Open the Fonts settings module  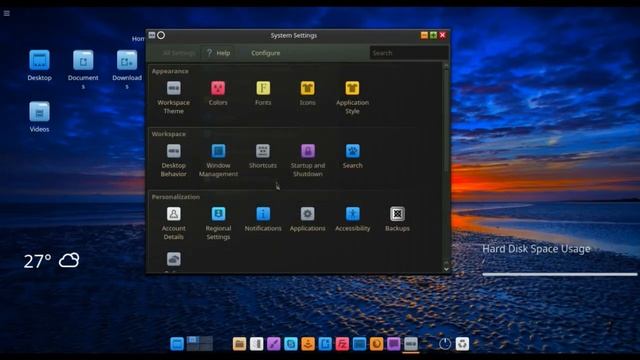pos(263,93)
